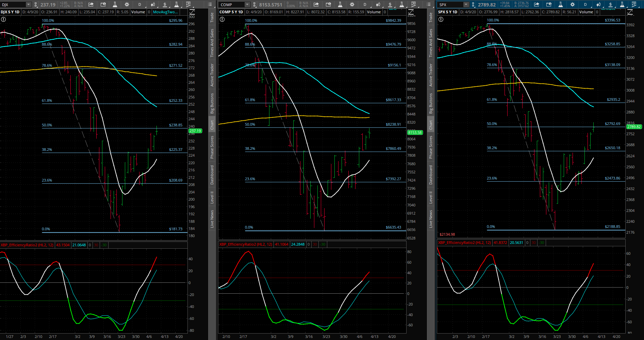The height and width of the screenshot is (340, 644).
Task: Click the info card icon in the DJX toolbar
Action: [103, 4]
